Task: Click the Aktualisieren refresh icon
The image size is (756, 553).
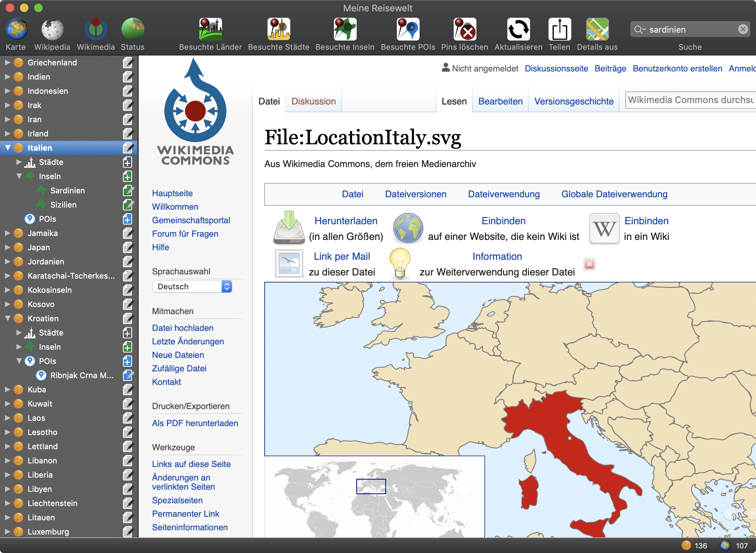Action: click(518, 29)
